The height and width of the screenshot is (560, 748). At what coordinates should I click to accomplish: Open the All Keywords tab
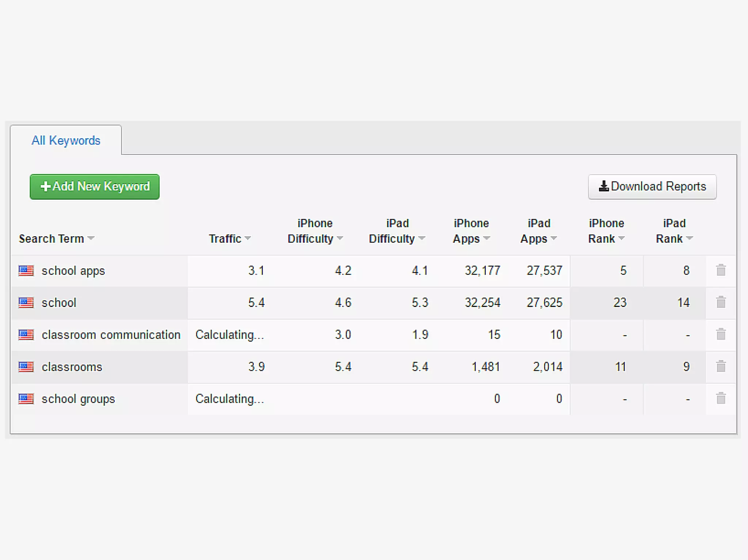[66, 141]
